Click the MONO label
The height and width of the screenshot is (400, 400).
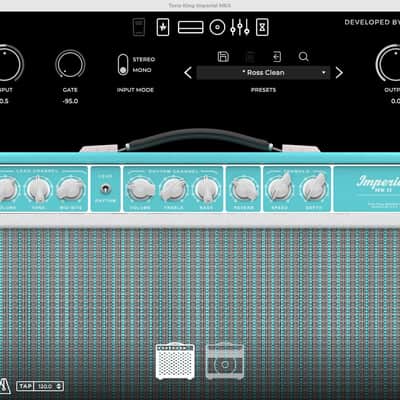point(142,70)
